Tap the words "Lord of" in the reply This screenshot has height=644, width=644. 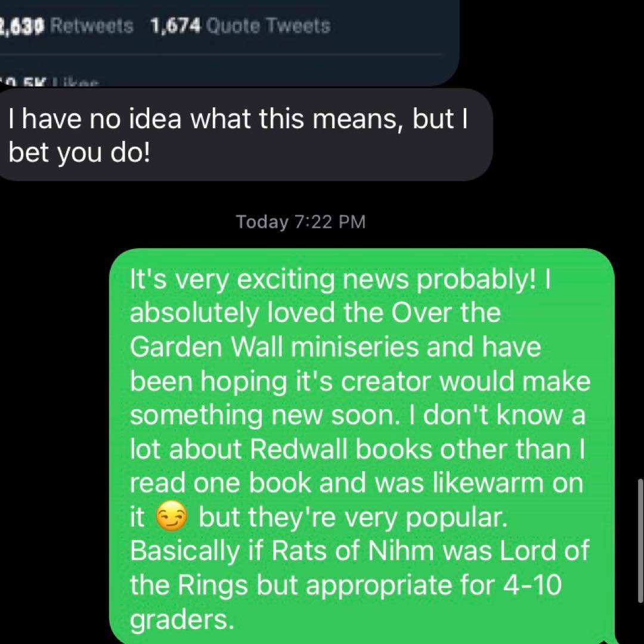point(544,551)
